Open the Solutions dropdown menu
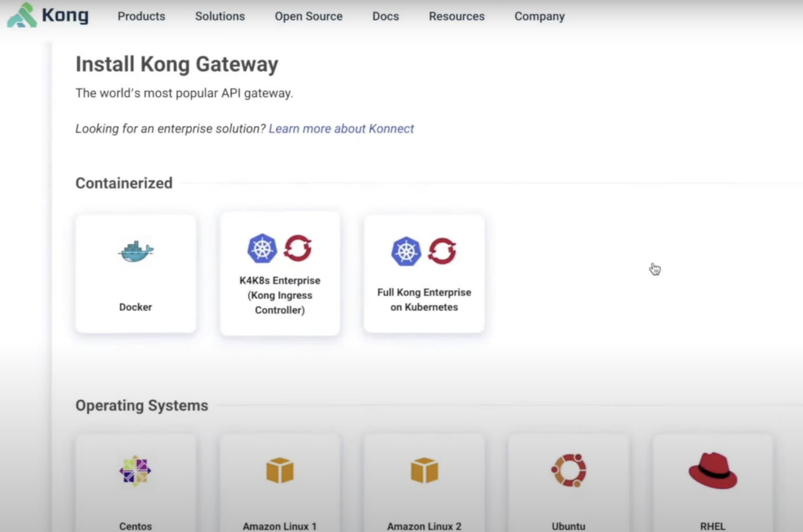The image size is (803, 532). [x=219, y=16]
